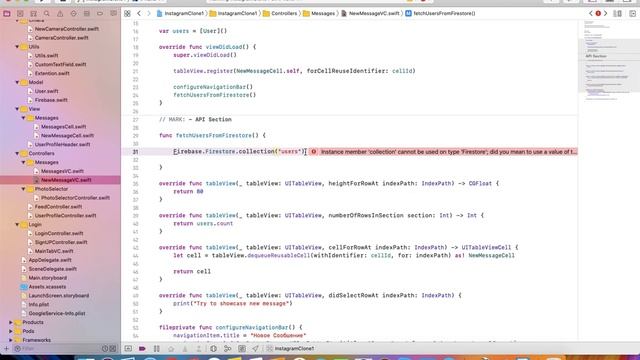
Task: Go back in editor history
Action: pos(139,13)
